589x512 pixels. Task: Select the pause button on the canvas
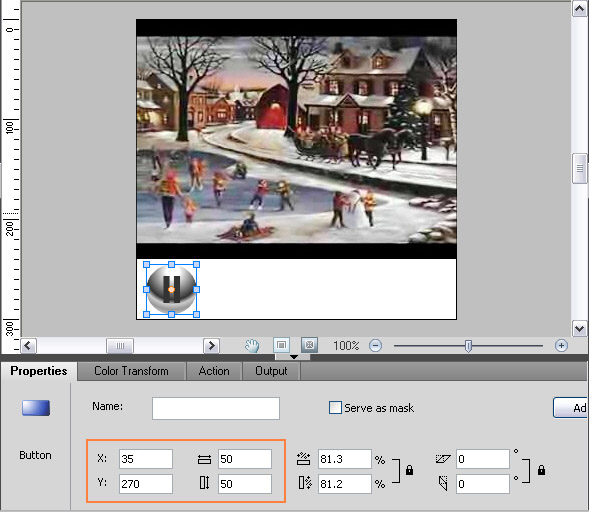tap(171, 289)
